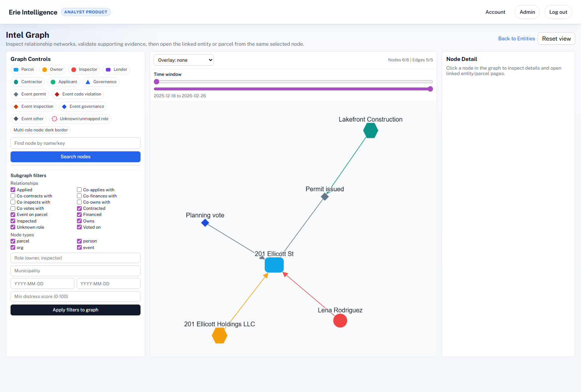The image size is (581, 392).
Task: Disable the Contracted relationship filter
Action: tap(79, 208)
